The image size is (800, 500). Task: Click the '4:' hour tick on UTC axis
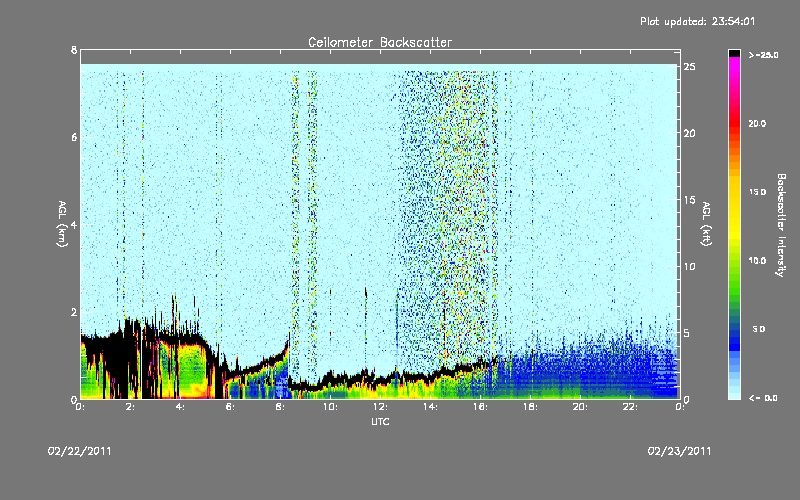coord(180,407)
